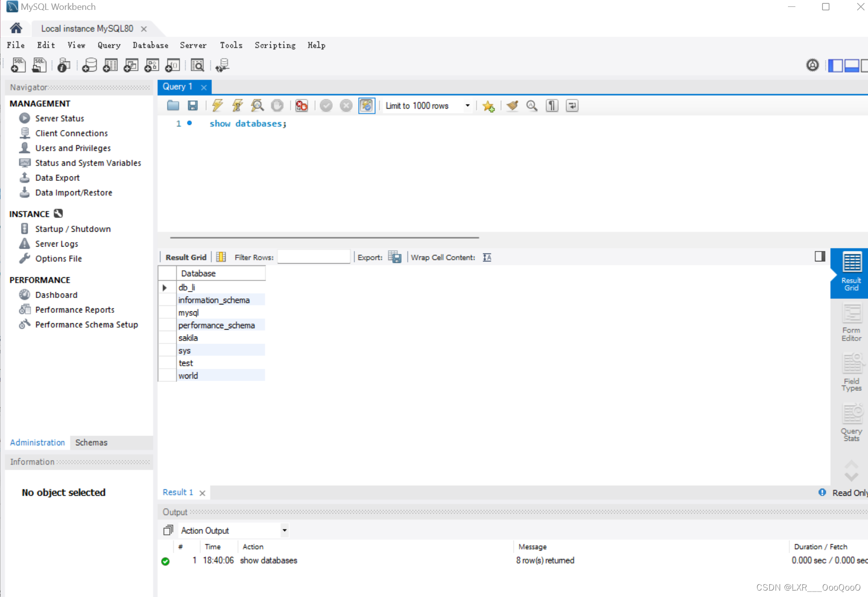This screenshot has height=597, width=868.
Task: Toggle the left sidebar panel
Action: point(835,65)
